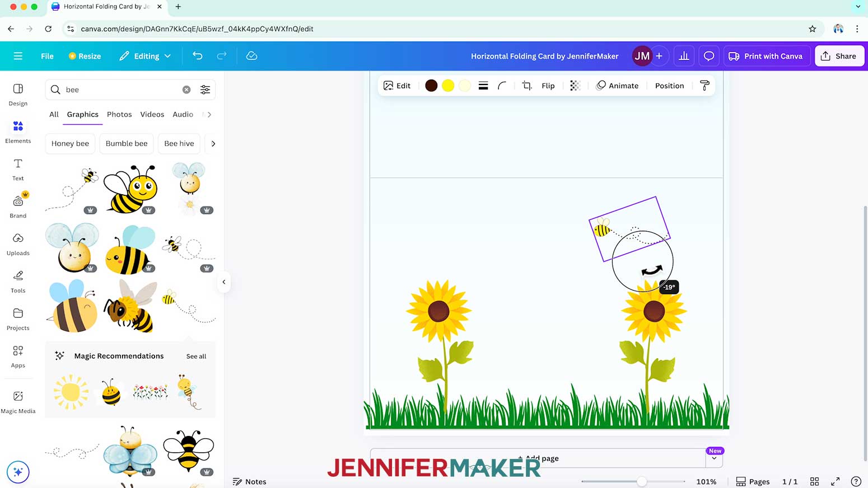Select the dark brown color swatch
The height and width of the screenshot is (488, 868).
coord(431,86)
